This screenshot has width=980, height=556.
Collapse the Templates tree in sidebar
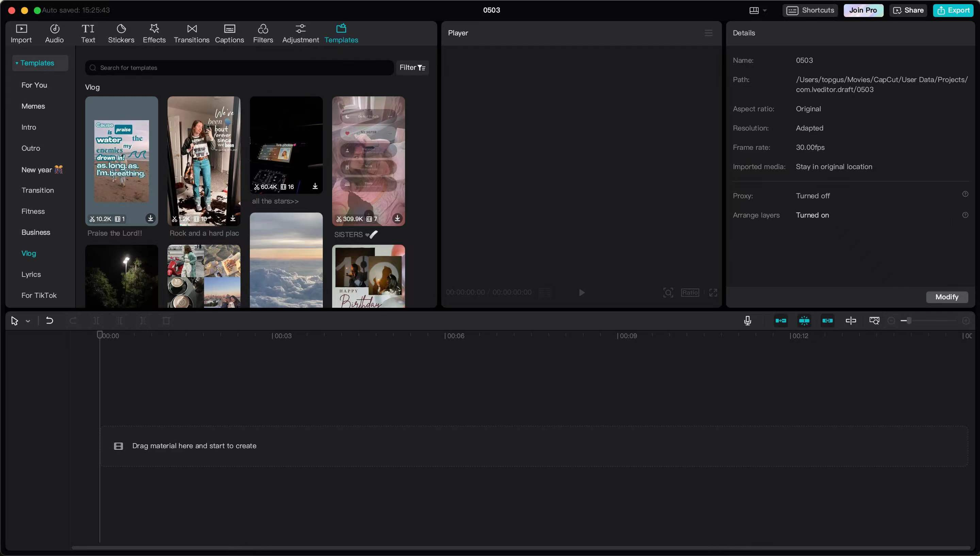tap(17, 63)
